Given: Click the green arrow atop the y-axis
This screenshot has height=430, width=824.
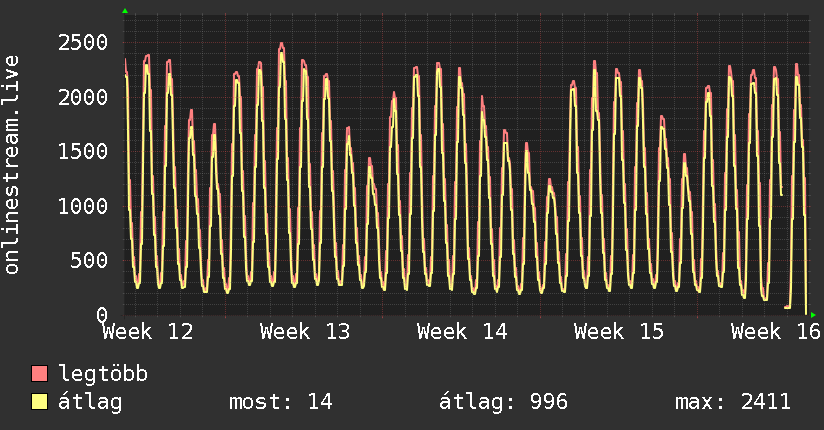Looking at the screenshot, I should click(x=125, y=11).
